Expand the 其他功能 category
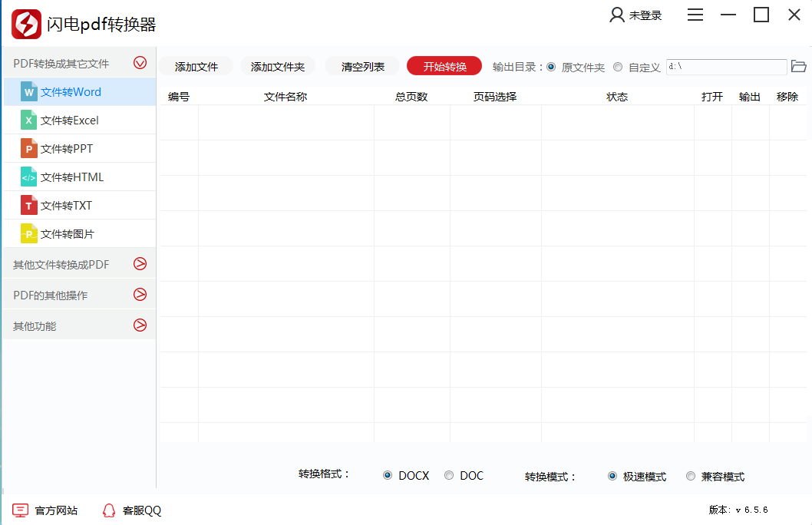Image resolution: width=812 pixels, height=525 pixels. pyautogui.click(x=140, y=325)
